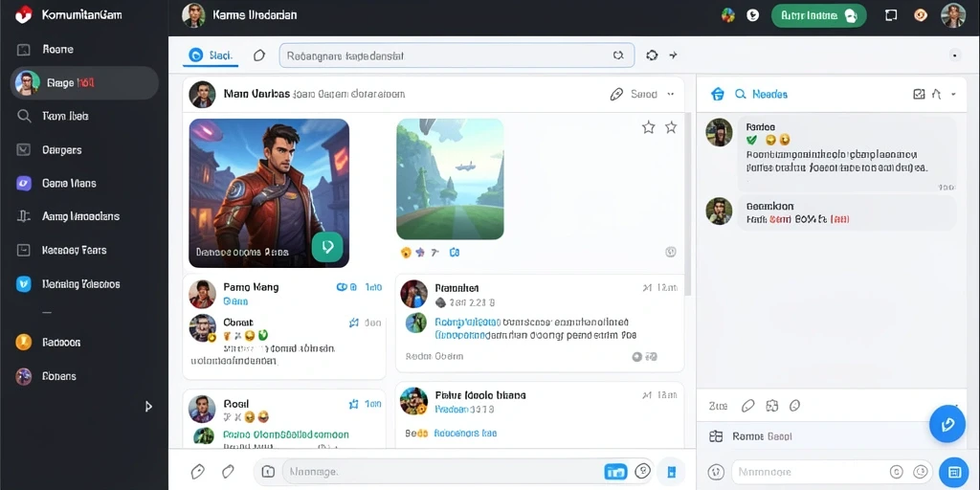This screenshot has width=980, height=490.
Task: Click the small dot button below top bar
Action: coord(954,55)
